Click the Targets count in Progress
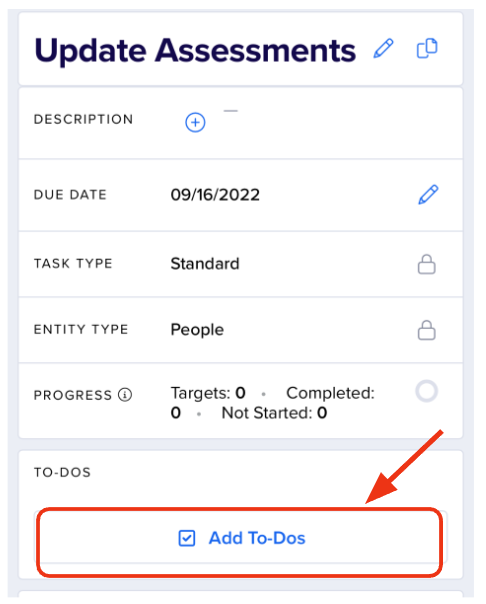The height and width of the screenshot is (604, 486). click(208, 393)
